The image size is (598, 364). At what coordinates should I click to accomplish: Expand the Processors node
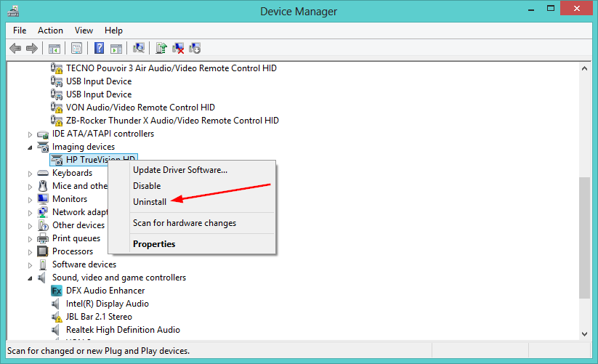point(30,252)
